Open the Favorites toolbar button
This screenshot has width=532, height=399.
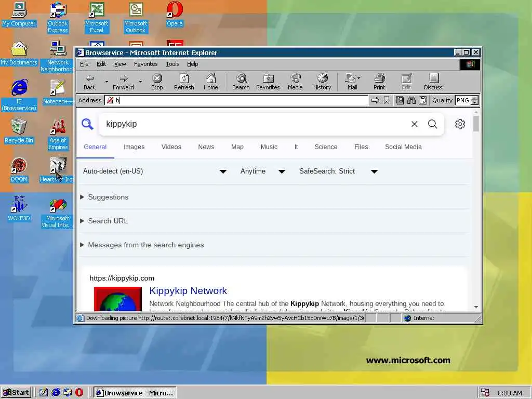(268, 82)
